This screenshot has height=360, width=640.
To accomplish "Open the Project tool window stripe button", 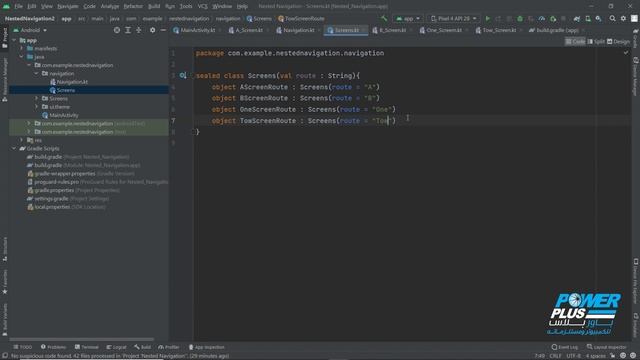I will click(4, 38).
